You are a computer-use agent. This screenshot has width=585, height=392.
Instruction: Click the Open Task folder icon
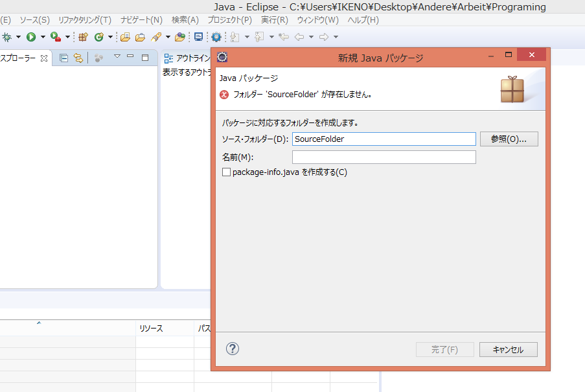141,37
